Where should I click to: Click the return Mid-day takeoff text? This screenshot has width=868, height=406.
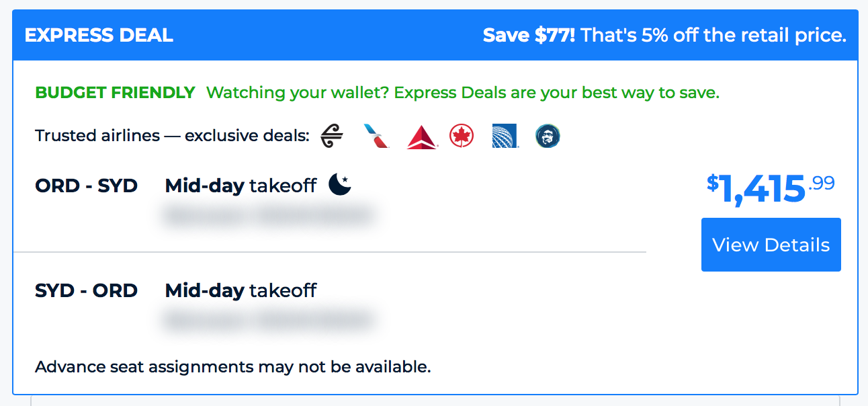(241, 290)
